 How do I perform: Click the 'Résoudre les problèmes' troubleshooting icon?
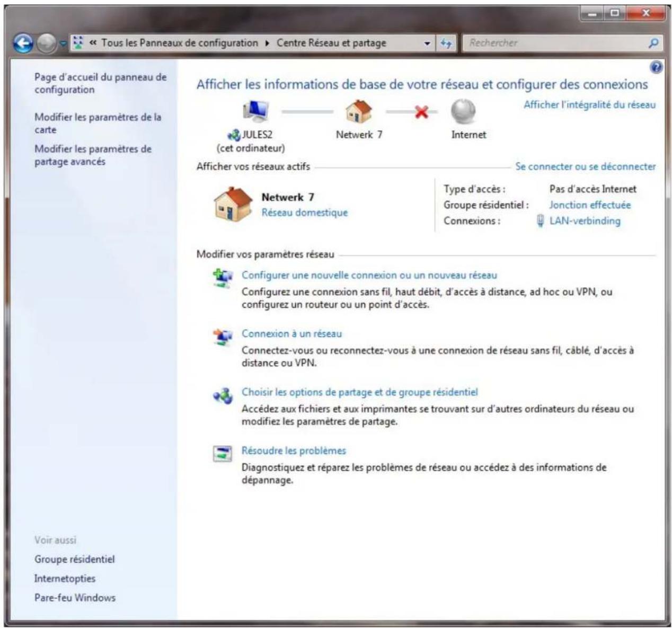pos(223,454)
